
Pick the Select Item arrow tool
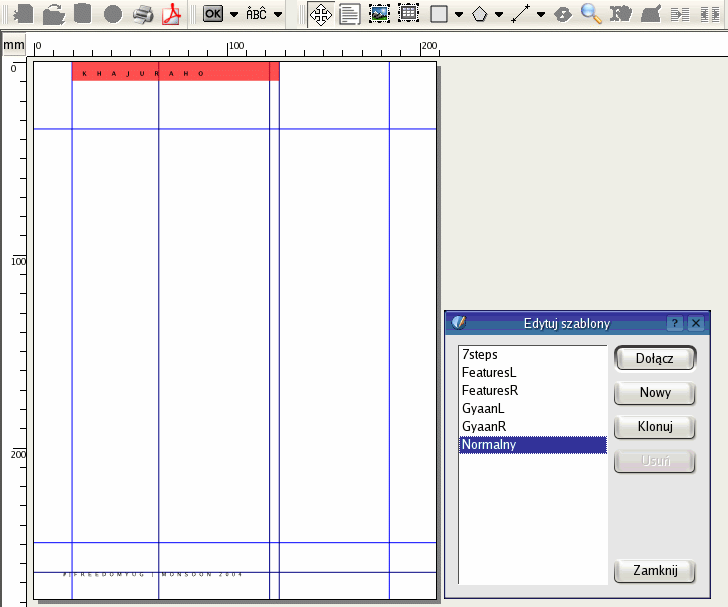(321, 14)
